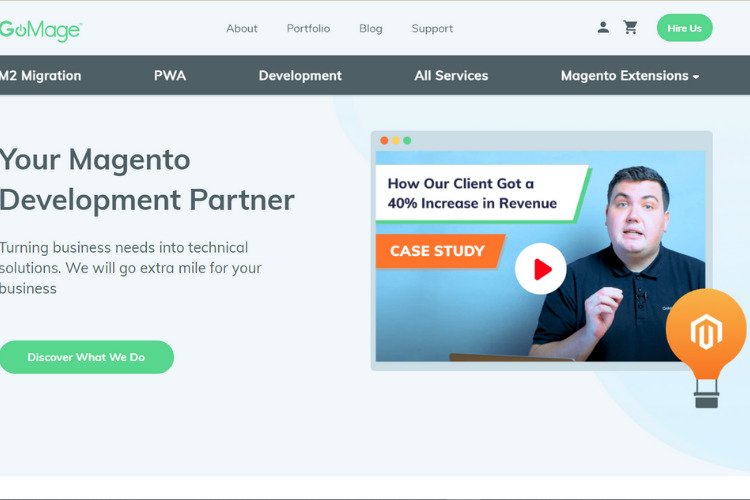Visit the Blog page

[371, 29]
